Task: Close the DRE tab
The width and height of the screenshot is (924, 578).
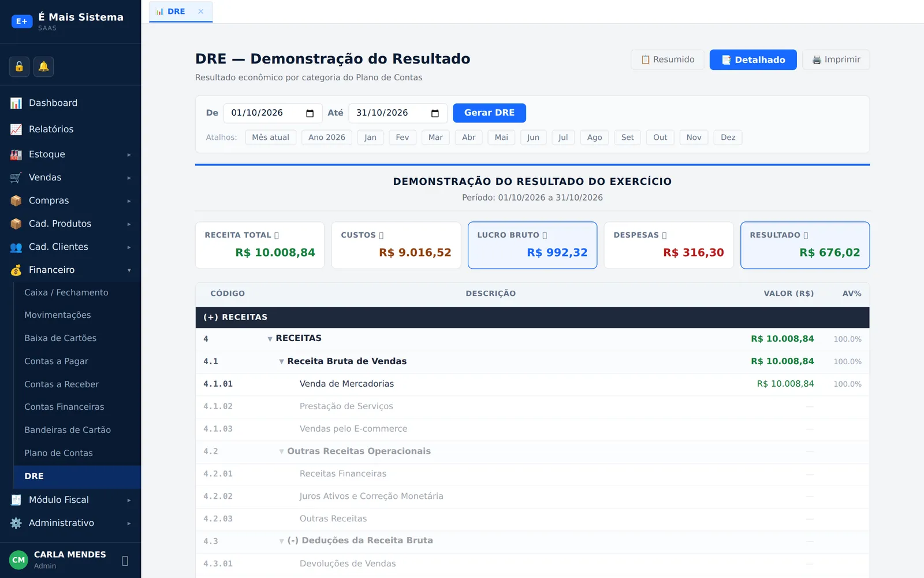Action: pyautogui.click(x=201, y=12)
